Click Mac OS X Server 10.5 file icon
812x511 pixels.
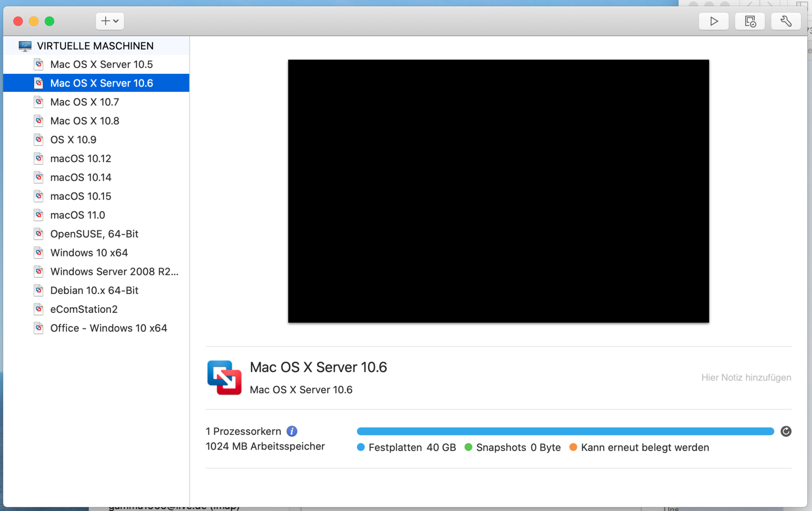click(39, 64)
